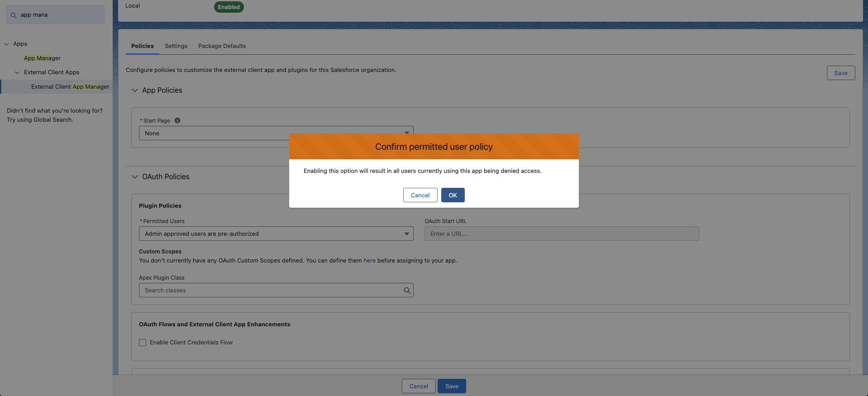Collapse the OAuth Policies section
868x396 pixels.
pos(134,177)
